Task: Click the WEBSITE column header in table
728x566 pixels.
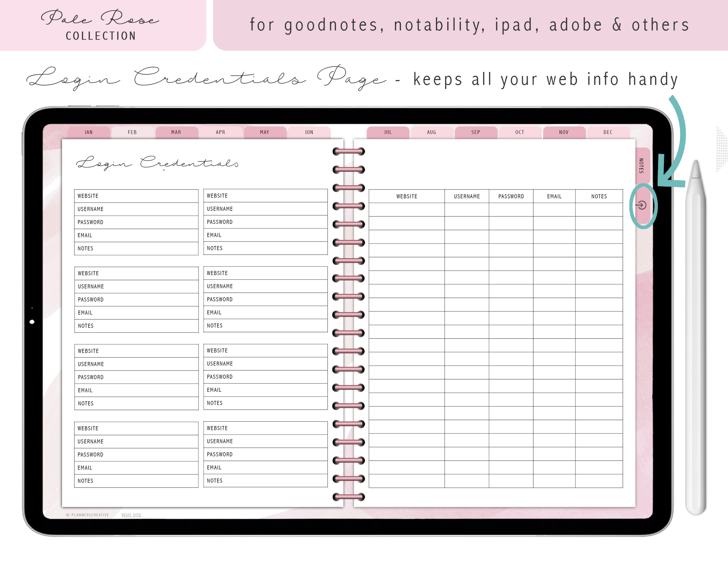Action: [x=407, y=196]
